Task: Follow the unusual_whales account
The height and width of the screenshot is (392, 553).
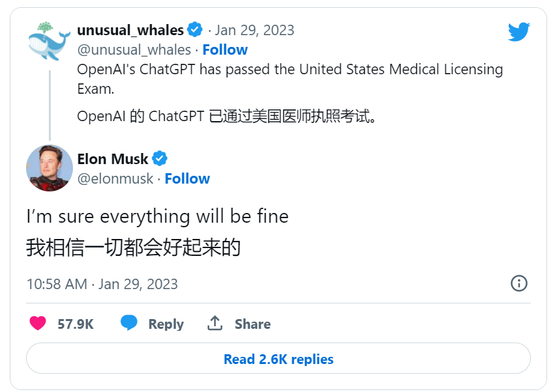Action: 225,49
